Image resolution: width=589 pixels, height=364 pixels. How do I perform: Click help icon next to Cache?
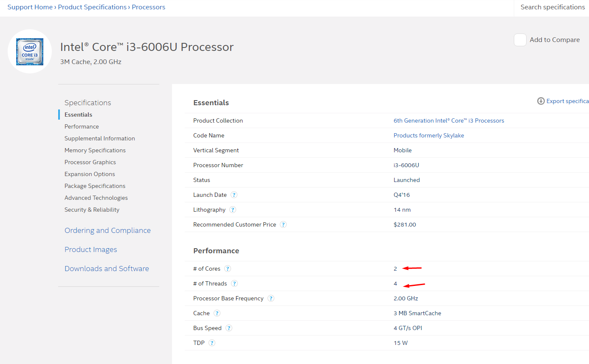217,313
